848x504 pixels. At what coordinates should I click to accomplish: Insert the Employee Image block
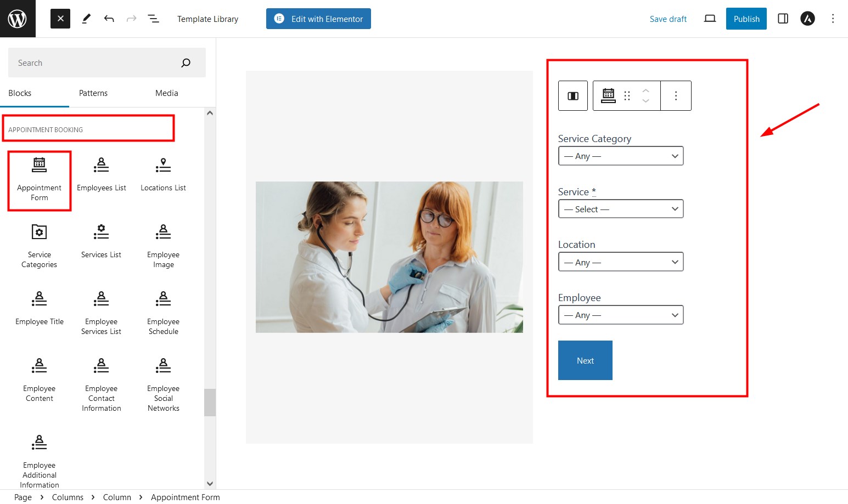point(164,247)
